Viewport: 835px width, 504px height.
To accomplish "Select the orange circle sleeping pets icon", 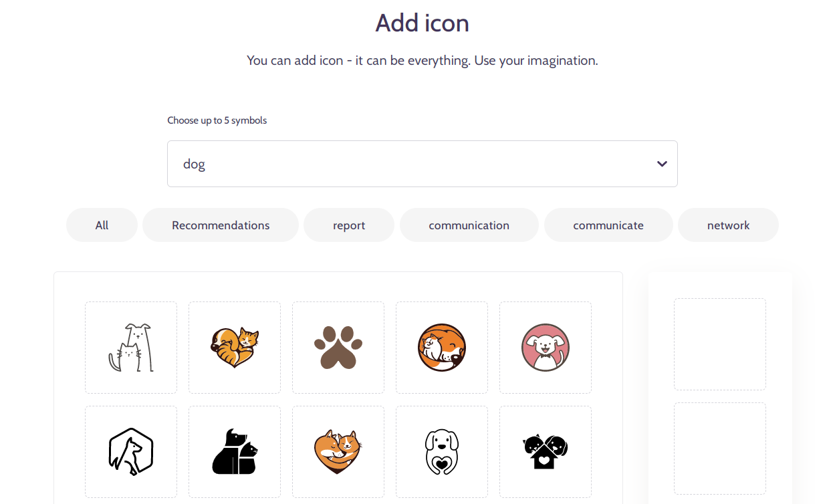I will [x=442, y=348].
